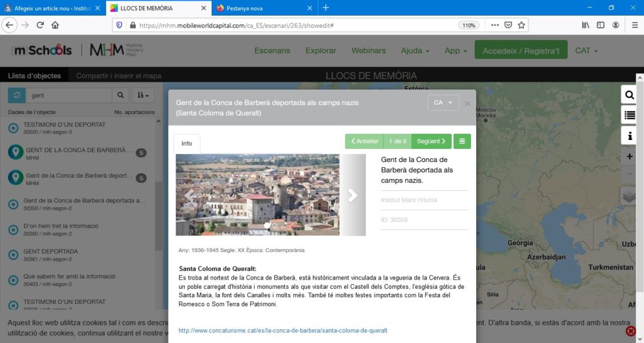Open the map search tool on right
The height and width of the screenshot is (343, 644).
pyautogui.click(x=629, y=95)
